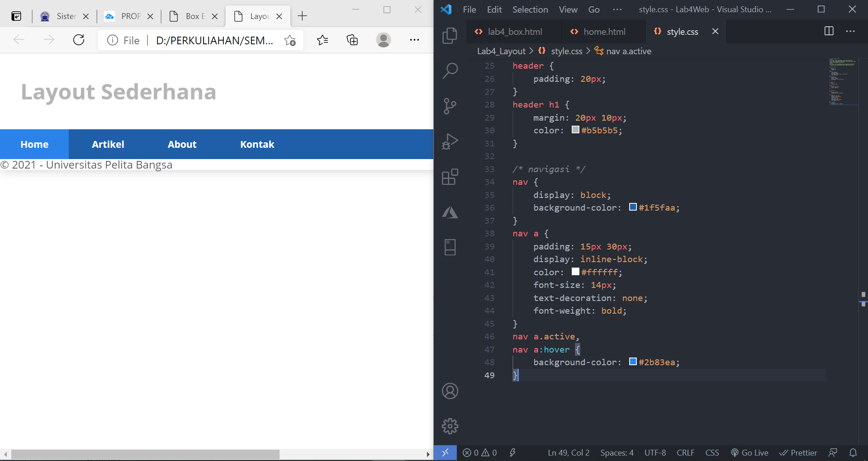Viewport: 868px width, 461px height.
Task: Click the browser refresh button
Action: [x=79, y=40]
